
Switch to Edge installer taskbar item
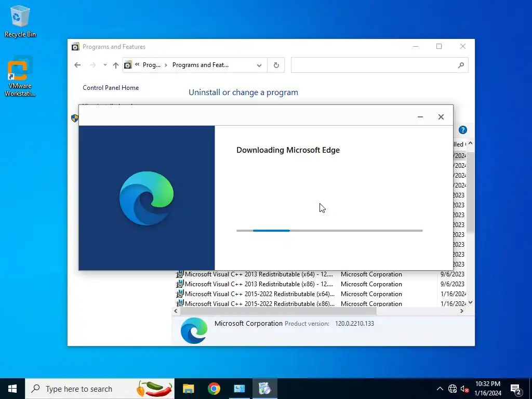264,389
